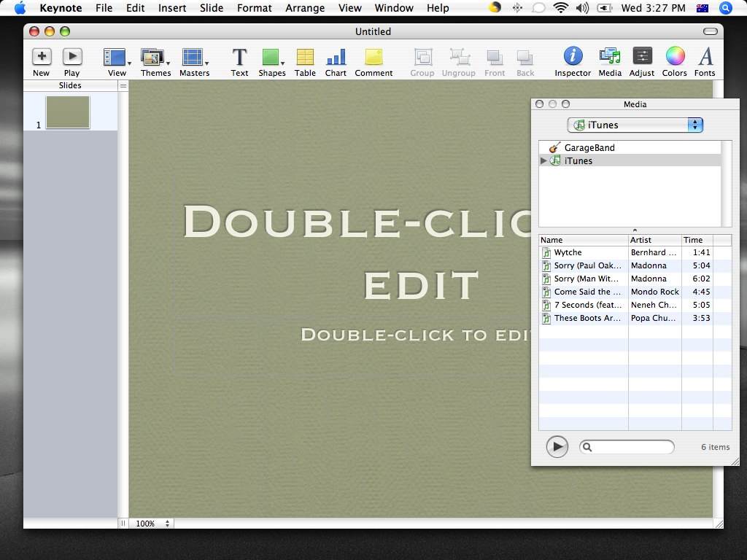Open the File menu

[104, 8]
